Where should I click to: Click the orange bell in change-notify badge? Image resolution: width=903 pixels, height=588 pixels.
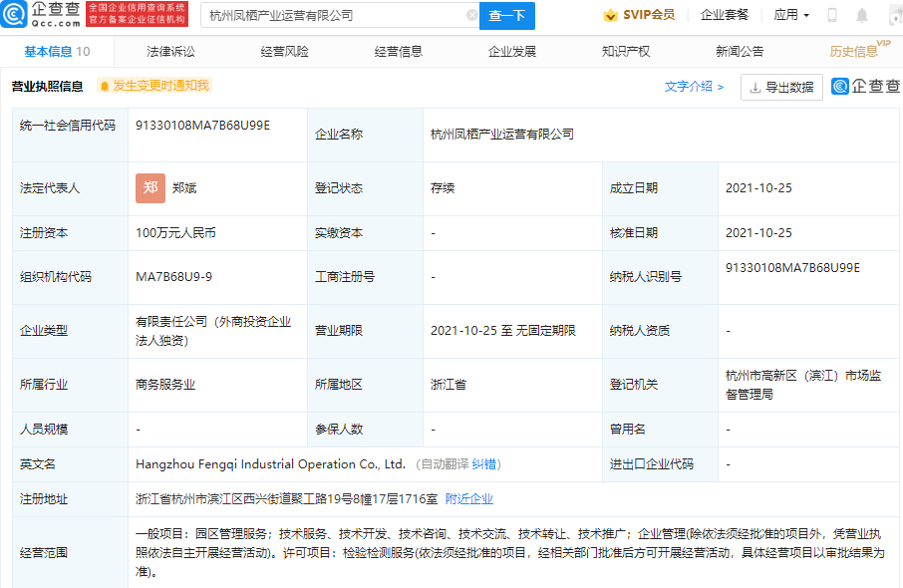click(105, 87)
